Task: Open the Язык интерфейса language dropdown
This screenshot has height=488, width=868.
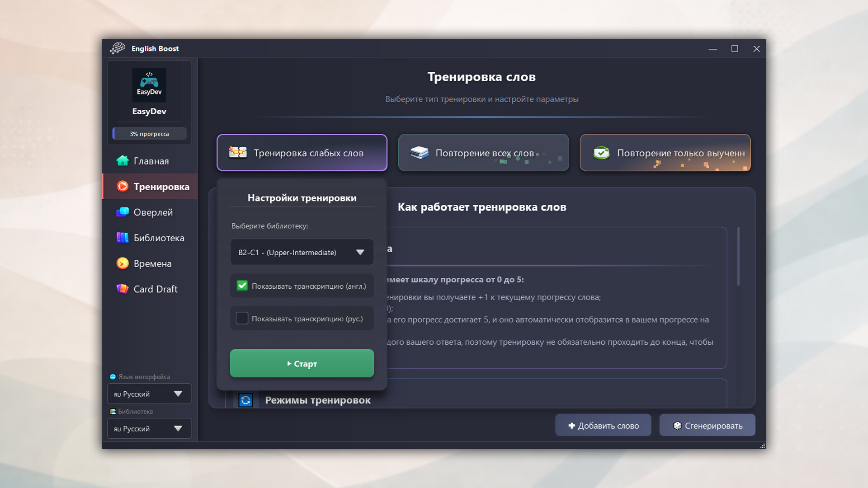Action: [149, 394]
